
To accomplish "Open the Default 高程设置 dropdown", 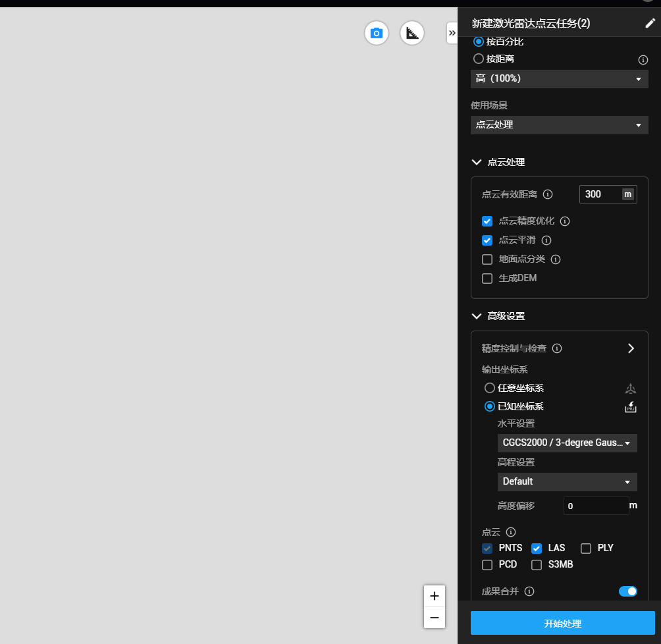I will tap(567, 481).
